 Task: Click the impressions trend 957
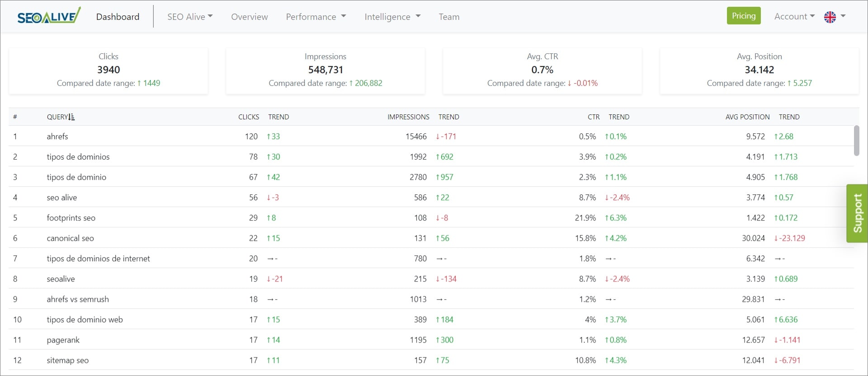[444, 177]
